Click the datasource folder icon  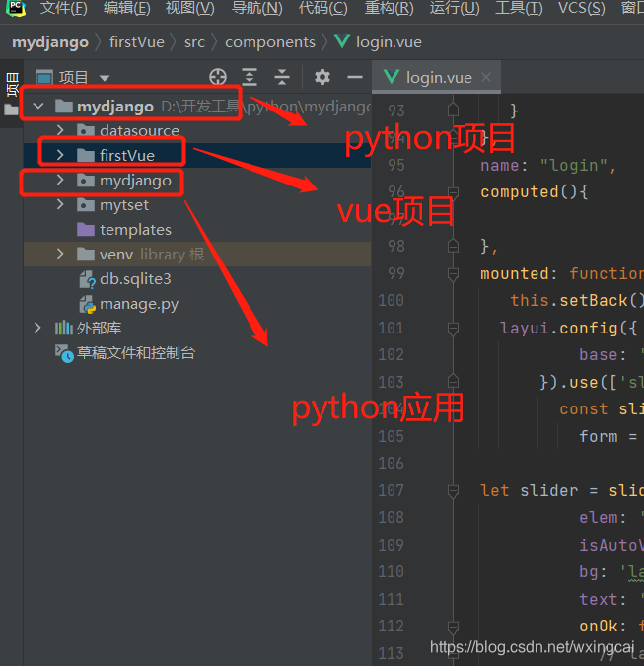[x=86, y=130]
